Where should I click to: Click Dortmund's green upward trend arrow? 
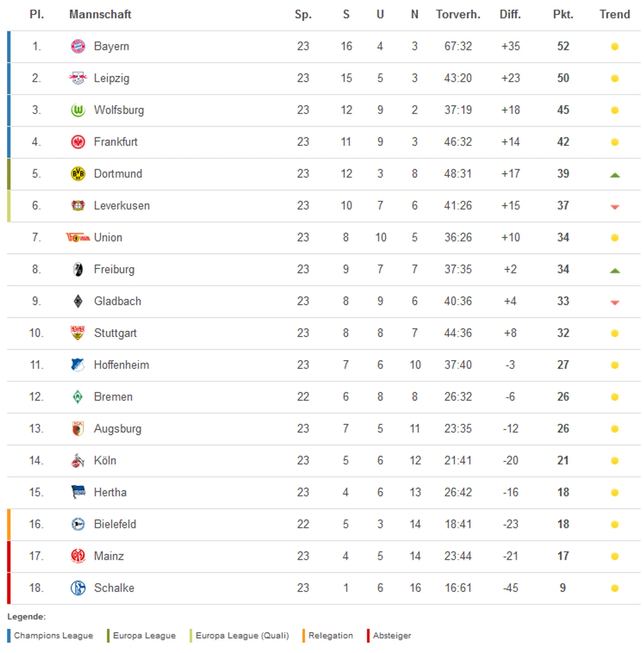coord(615,175)
